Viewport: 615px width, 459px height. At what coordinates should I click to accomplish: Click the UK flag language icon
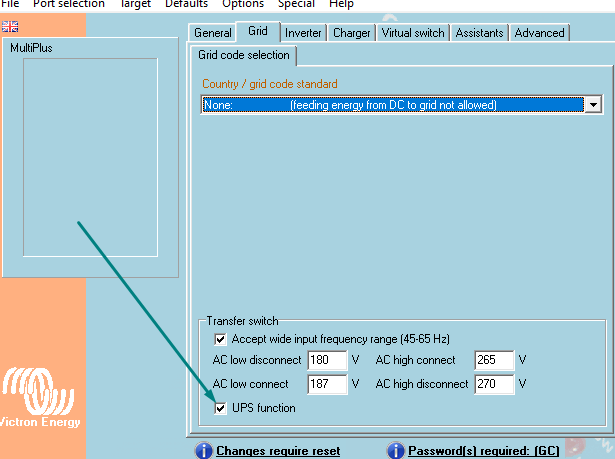coord(10,27)
